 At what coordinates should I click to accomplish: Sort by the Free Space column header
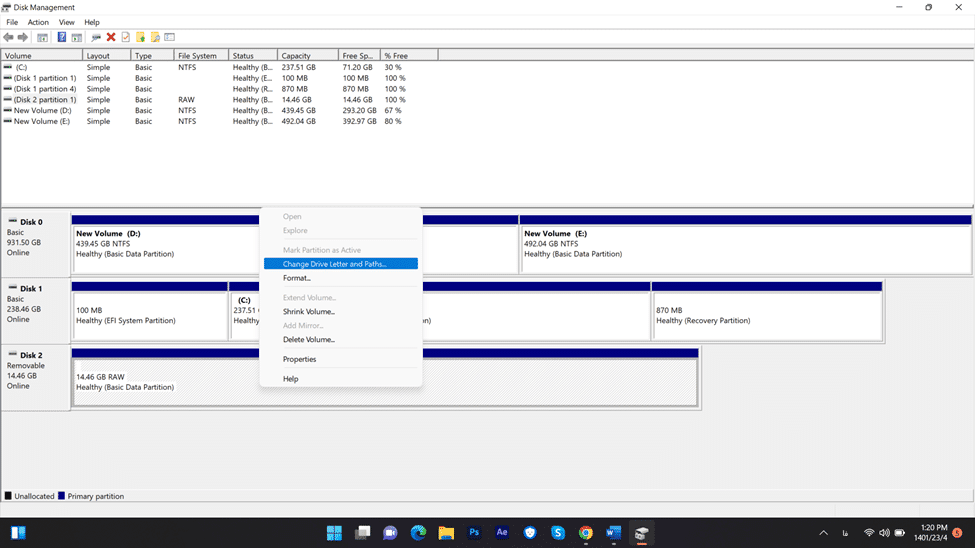click(359, 55)
